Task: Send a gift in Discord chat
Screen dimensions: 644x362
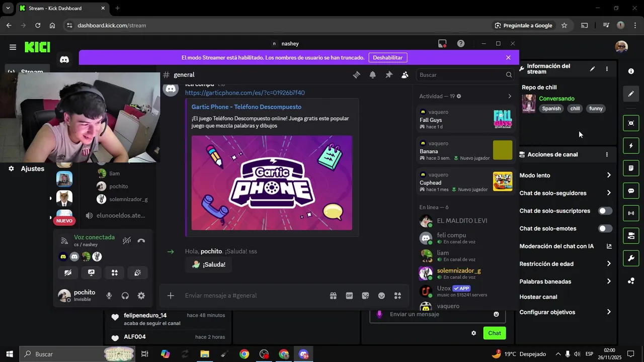Action: 333,296
